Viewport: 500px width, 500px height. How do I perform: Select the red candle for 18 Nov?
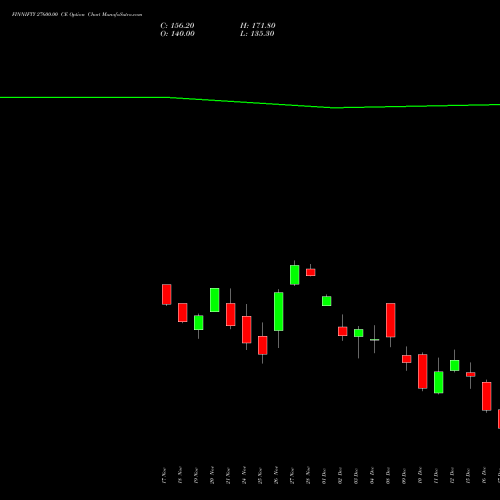[x=183, y=313]
